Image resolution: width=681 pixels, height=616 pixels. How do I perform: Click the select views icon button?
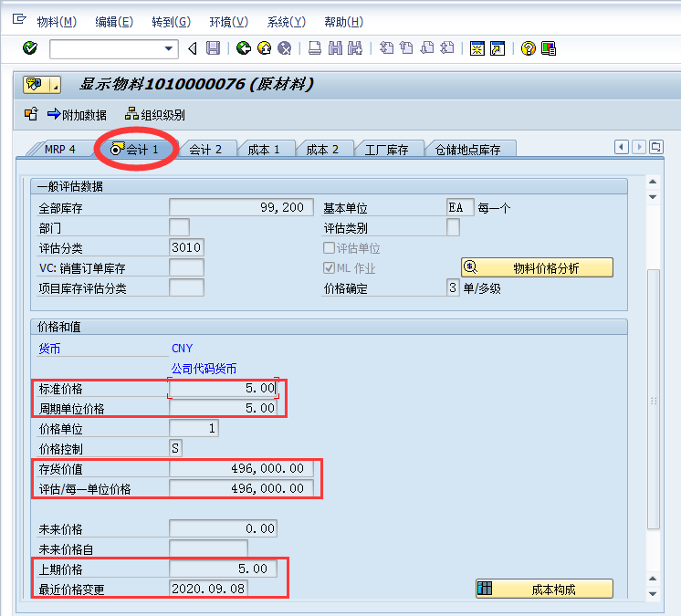point(42,85)
